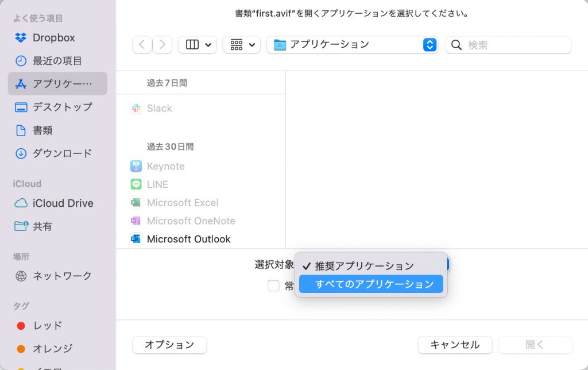Select LINE in the application list

tap(200, 184)
